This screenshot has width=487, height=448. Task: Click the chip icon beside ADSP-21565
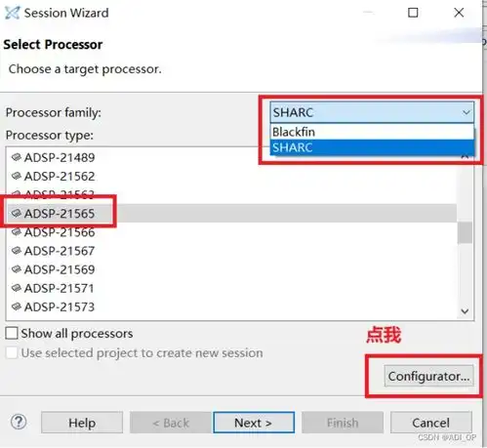point(17,214)
